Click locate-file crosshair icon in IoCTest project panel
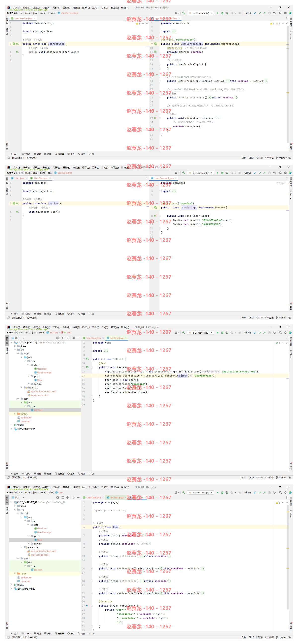The height and width of the screenshot is (644, 298). [x=58, y=338]
